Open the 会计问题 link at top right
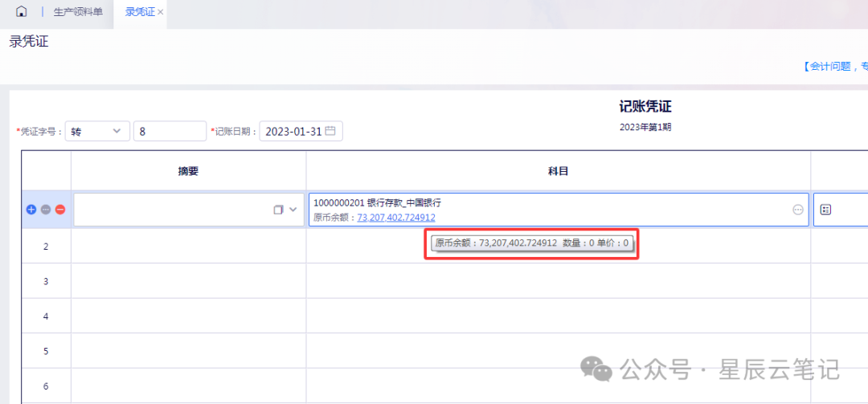868x404 pixels. [x=835, y=67]
